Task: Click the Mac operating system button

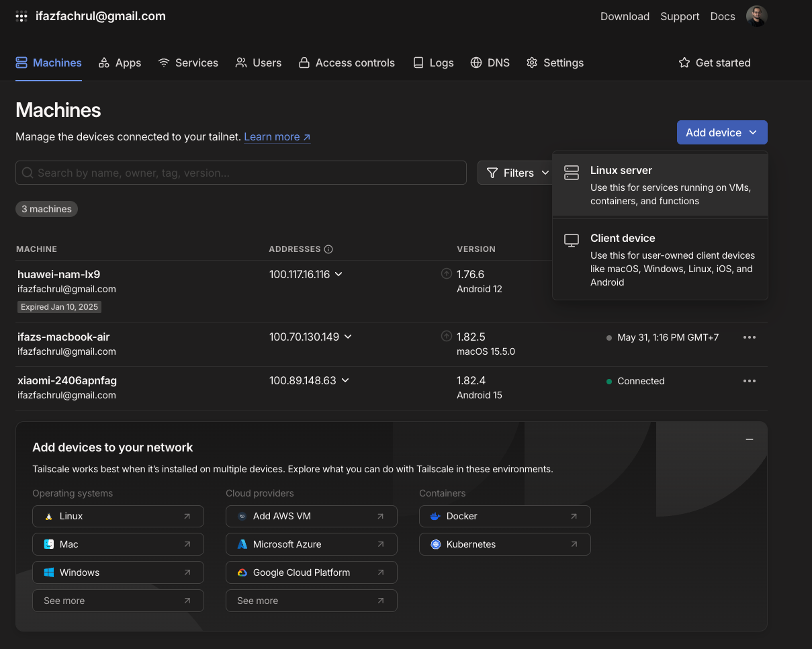Action: pos(118,544)
